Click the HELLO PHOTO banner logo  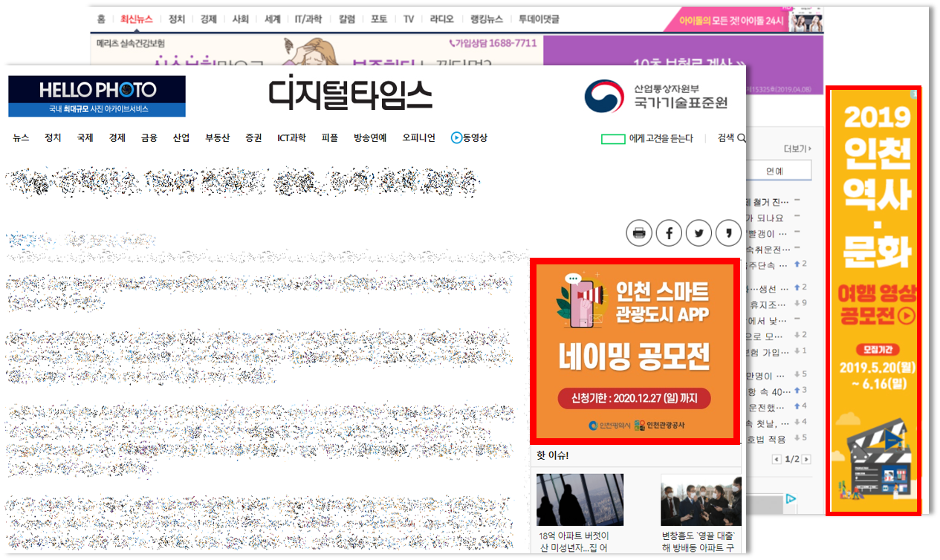click(x=97, y=96)
